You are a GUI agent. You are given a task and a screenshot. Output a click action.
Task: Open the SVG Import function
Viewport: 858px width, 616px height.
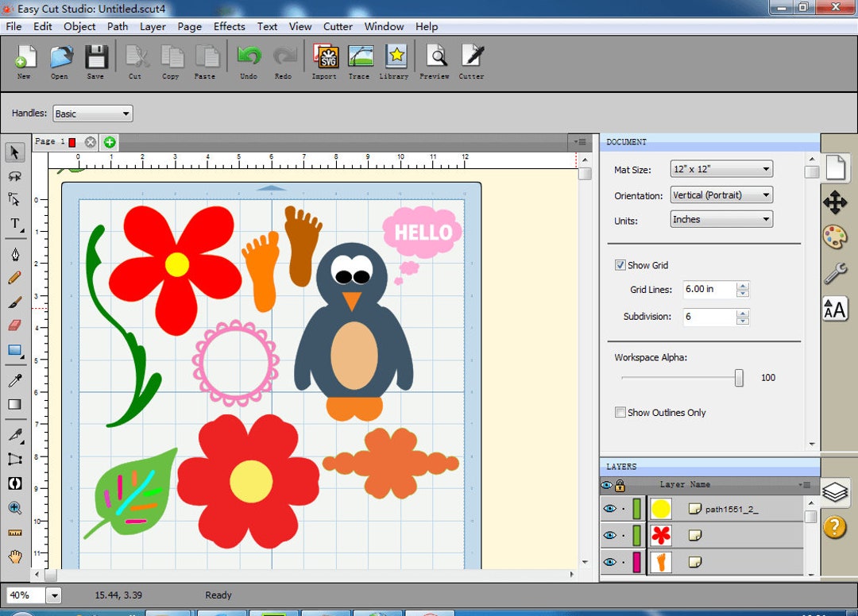(x=325, y=57)
